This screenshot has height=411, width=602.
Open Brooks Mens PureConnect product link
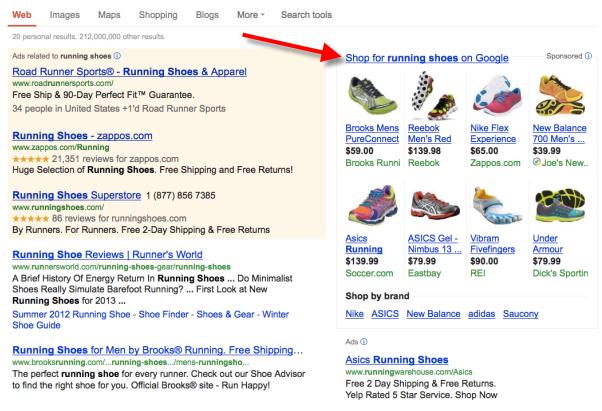[372, 133]
